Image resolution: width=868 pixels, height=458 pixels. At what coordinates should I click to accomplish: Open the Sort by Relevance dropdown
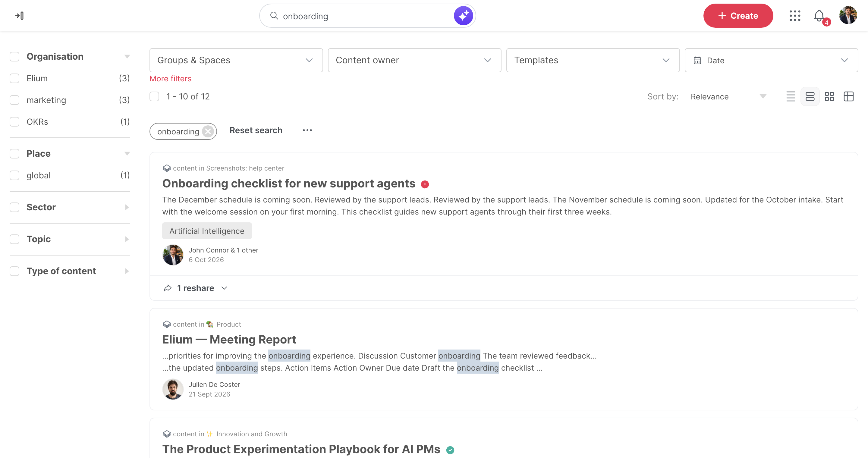pyautogui.click(x=728, y=97)
